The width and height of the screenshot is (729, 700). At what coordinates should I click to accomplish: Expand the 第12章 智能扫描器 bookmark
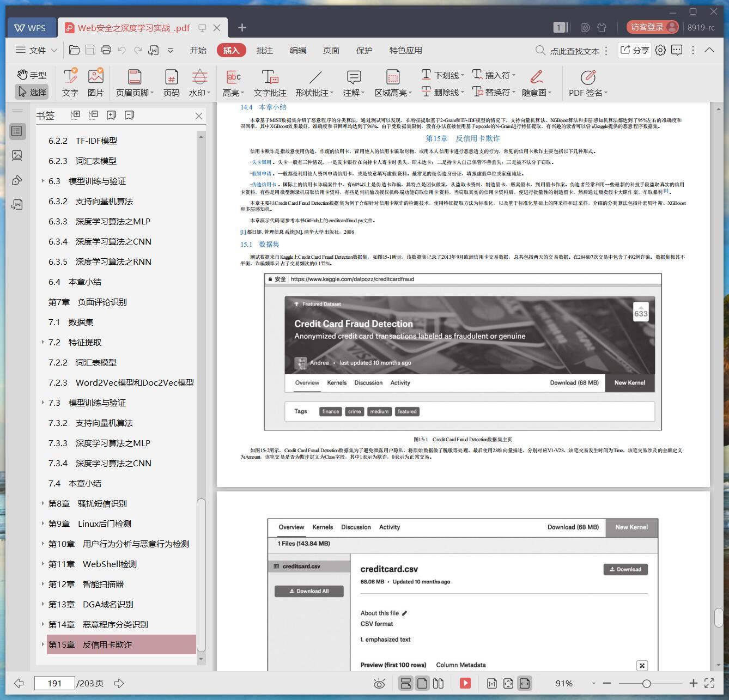(x=43, y=584)
